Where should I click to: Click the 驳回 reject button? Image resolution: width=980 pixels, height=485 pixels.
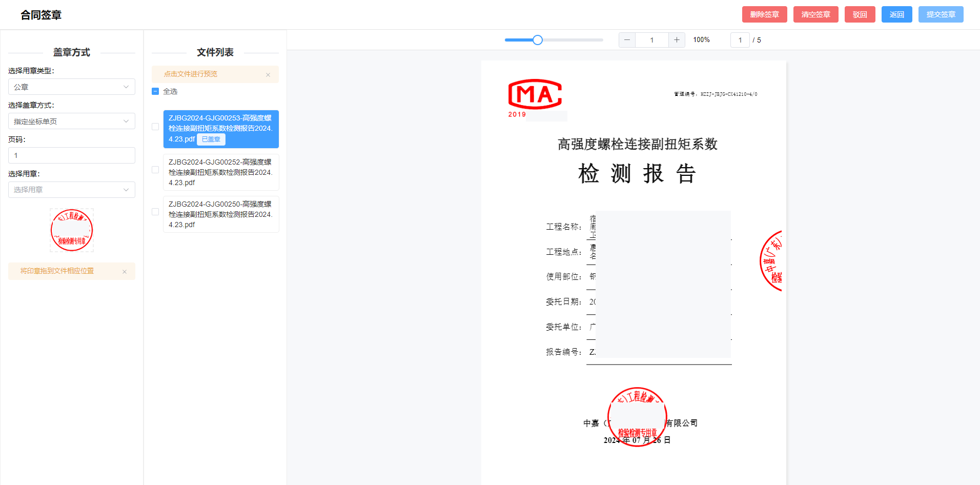coord(860,14)
